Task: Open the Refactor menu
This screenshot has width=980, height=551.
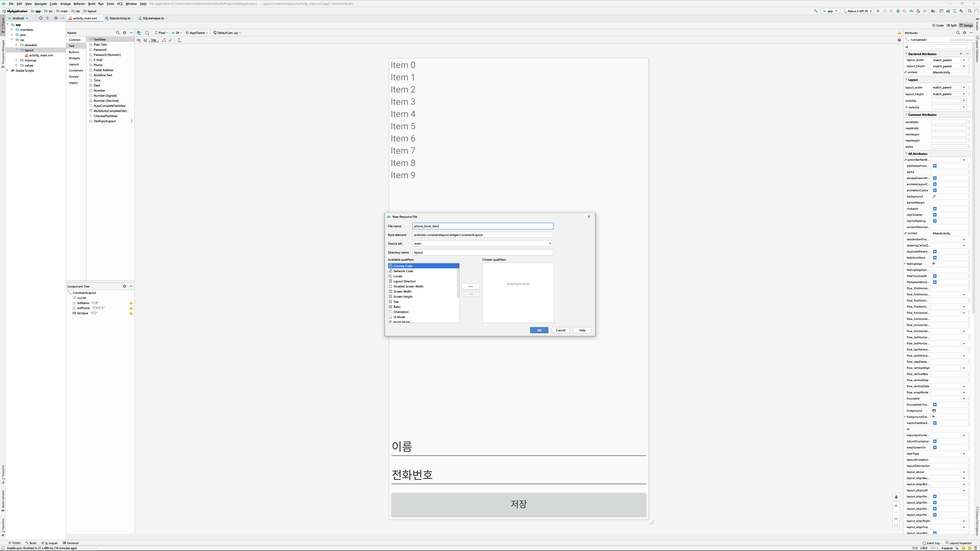Action: point(79,4)
